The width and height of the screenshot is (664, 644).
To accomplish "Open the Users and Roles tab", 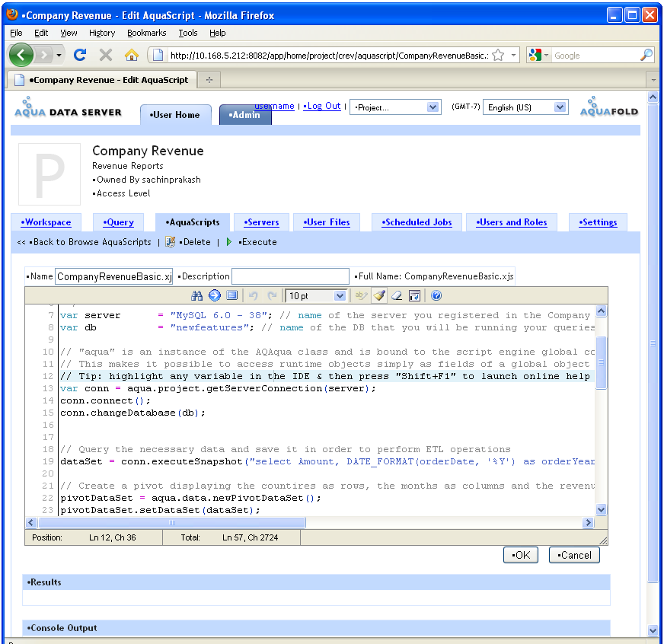I will 512,222.
